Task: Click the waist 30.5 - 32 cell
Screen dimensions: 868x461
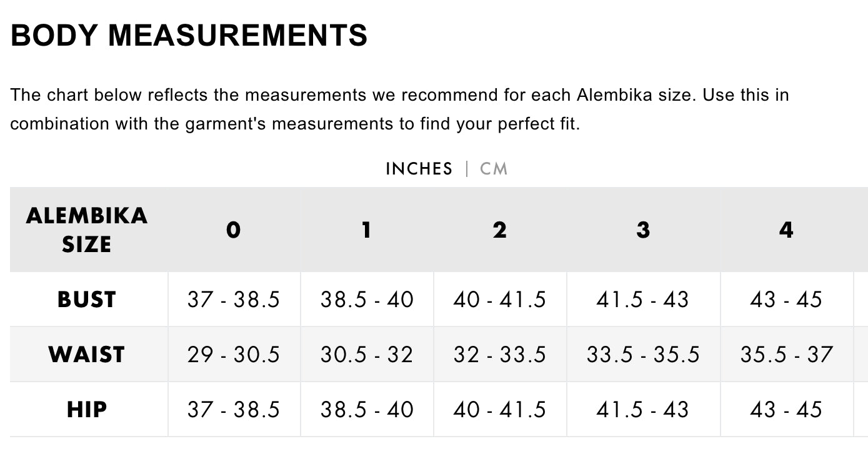Action: [x=367, y=355]
